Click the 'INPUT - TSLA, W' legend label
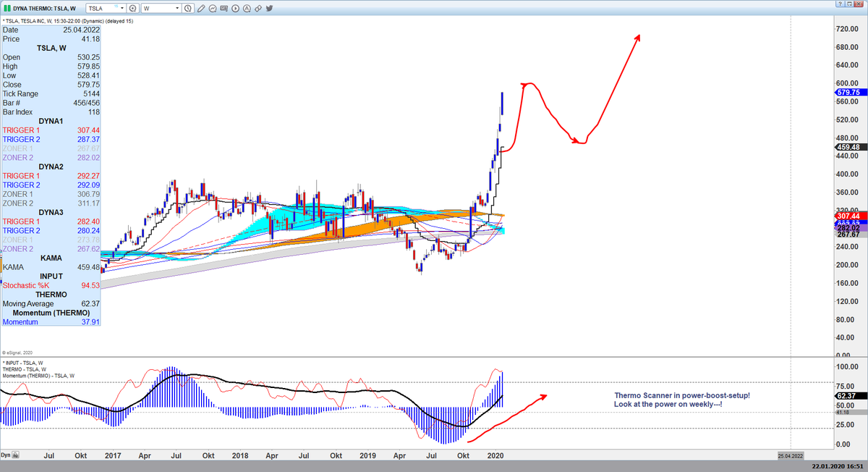868x472 pixels. pos(23,363)
